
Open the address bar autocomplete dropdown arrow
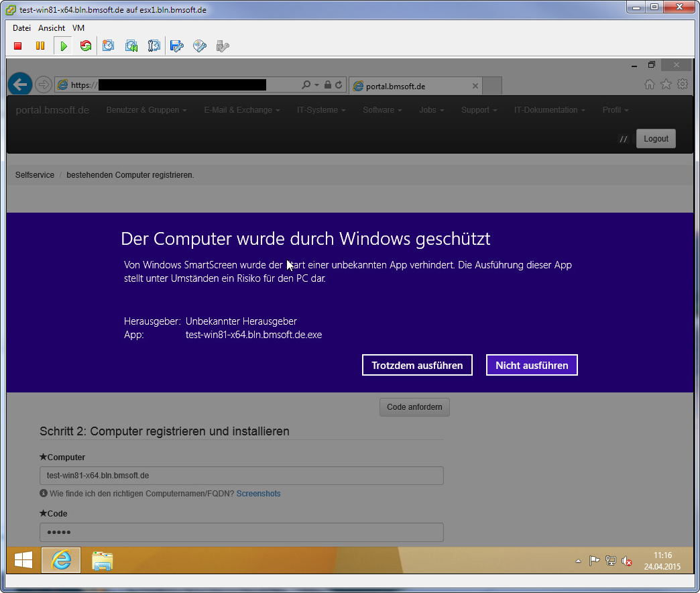(316, 85)
